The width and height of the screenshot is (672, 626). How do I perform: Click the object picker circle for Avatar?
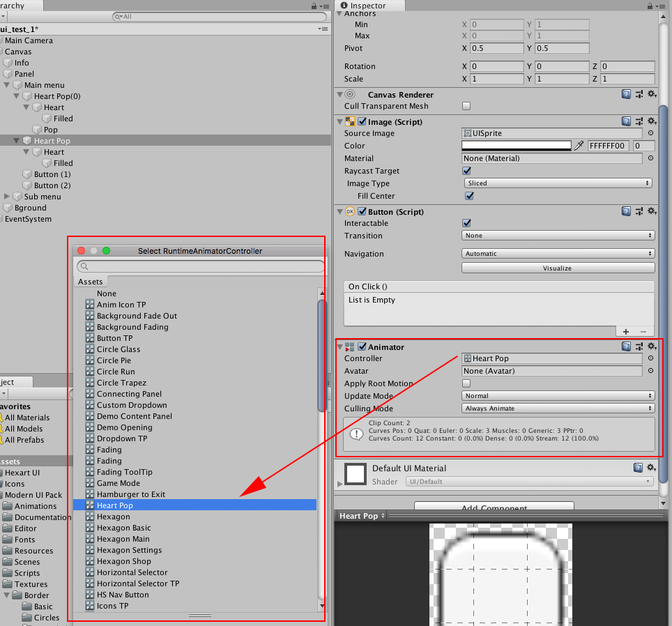[x=650, y=371]
